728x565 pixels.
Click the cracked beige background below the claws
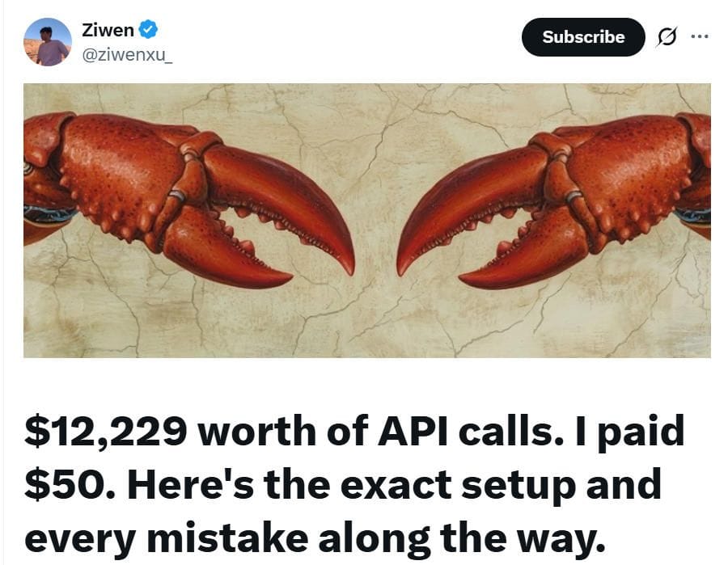(x=366, y=325)
